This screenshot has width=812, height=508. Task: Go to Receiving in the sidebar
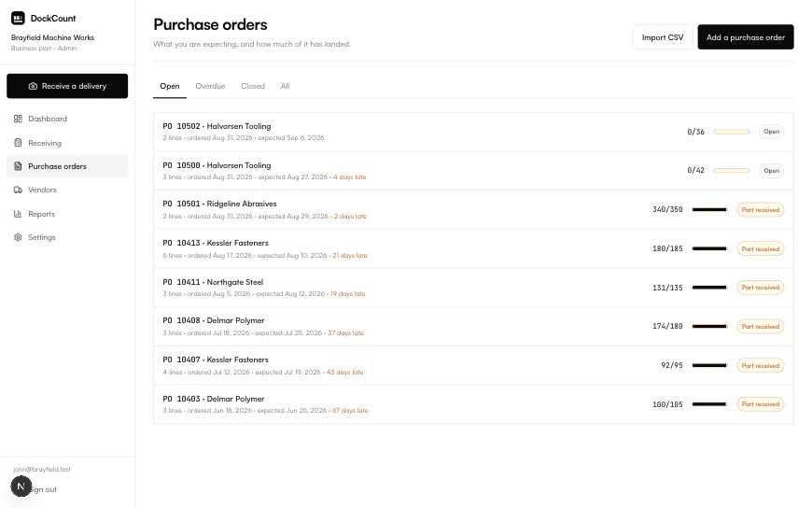click(x=67, y=143)
